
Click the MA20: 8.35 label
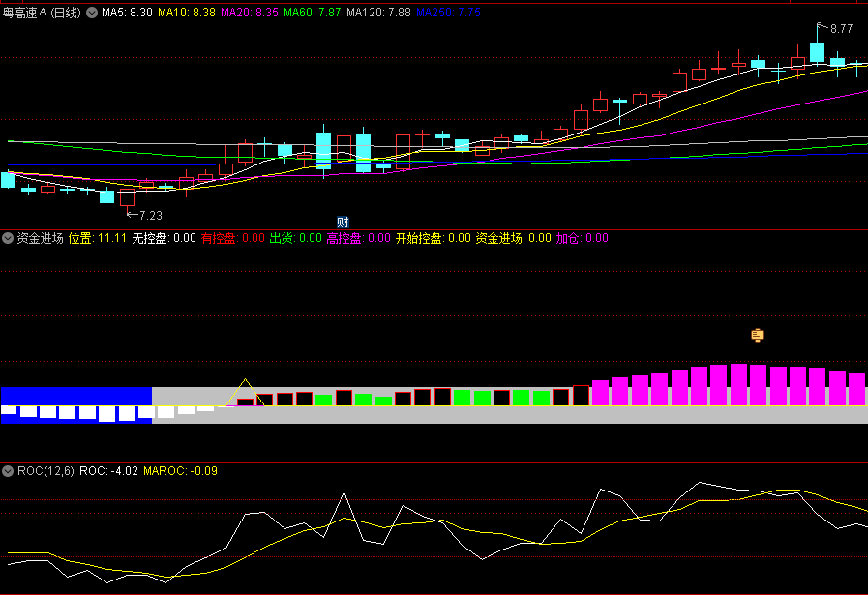coord(250,13)
